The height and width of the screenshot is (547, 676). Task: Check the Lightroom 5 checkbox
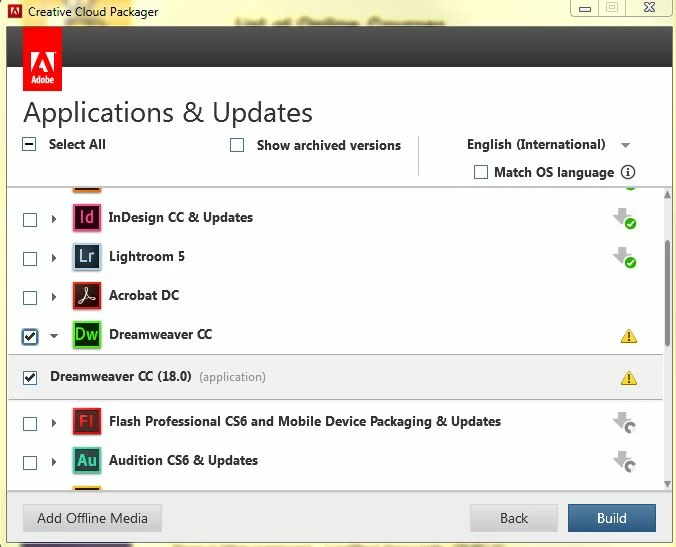click(30, 259)
